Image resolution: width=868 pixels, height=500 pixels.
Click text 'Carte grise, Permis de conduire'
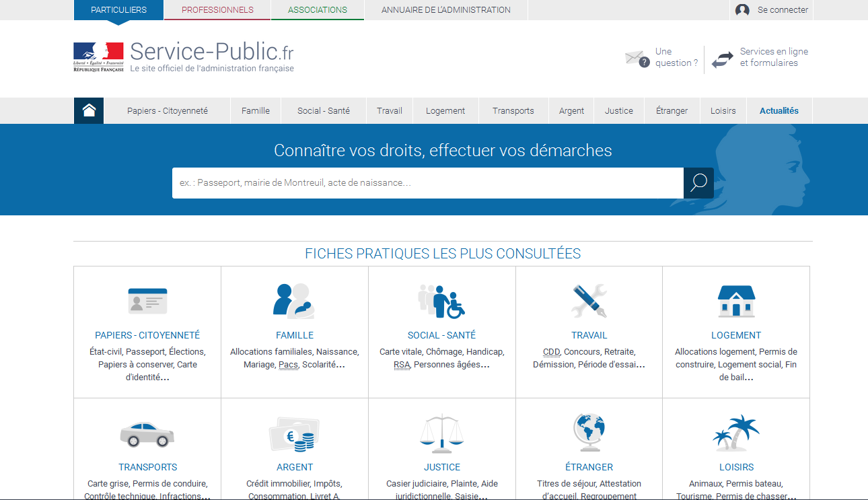point(147,484)
